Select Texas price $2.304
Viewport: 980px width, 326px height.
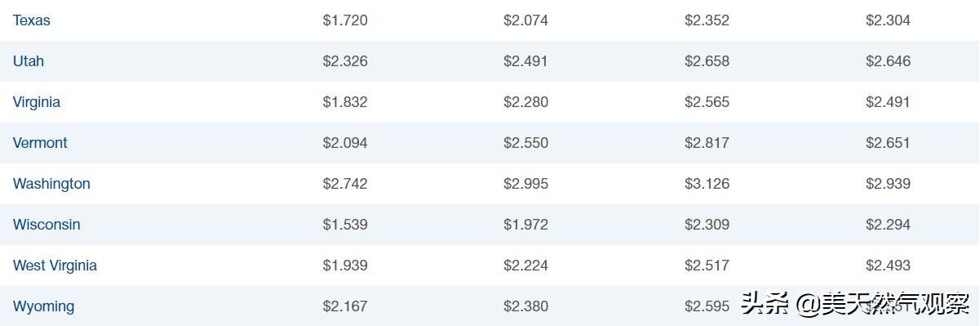click(x=888, y=20)
